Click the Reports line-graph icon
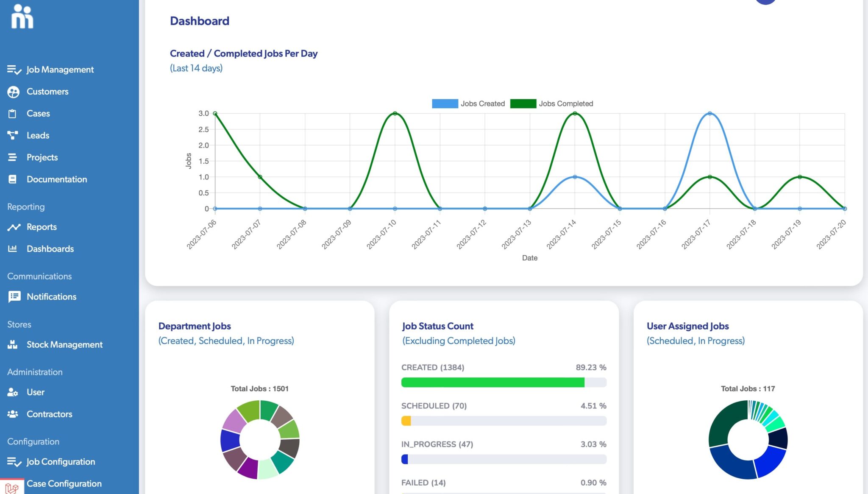 click(14, 226)
